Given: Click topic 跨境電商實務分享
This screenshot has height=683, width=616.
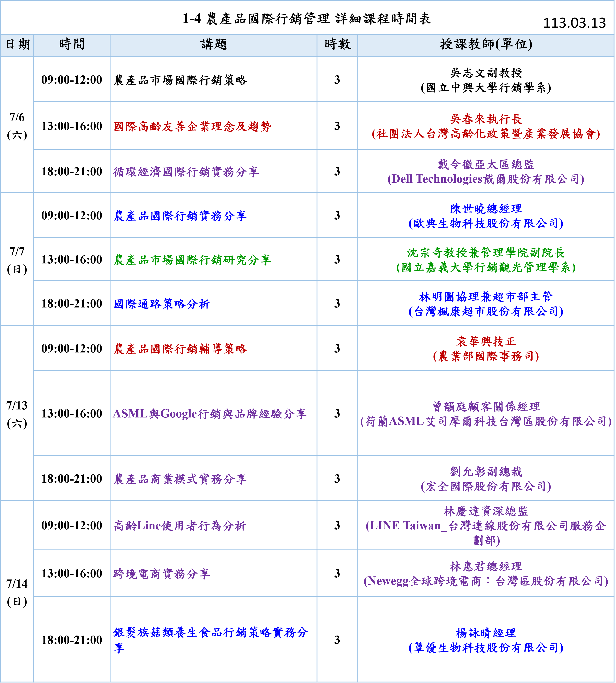Looking at the screenshot, I should [x=162, y=574].
